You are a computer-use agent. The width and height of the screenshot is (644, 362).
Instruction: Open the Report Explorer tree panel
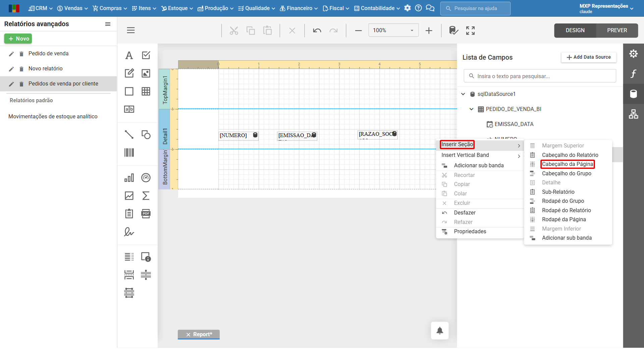tap(633, 114)
